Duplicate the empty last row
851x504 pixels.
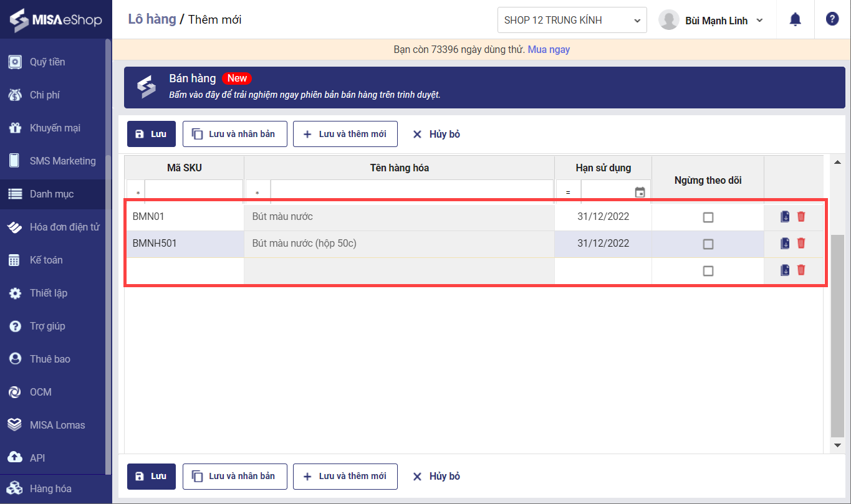(785, 270)
